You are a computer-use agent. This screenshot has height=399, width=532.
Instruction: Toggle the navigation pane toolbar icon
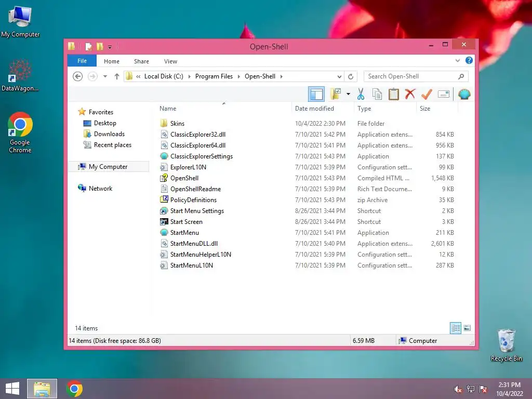point(316,95)
